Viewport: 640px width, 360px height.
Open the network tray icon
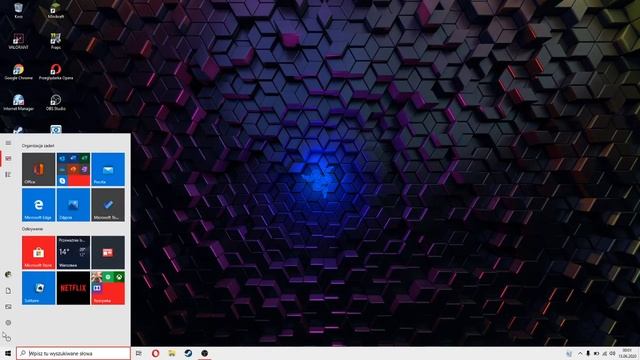[604, 353]
